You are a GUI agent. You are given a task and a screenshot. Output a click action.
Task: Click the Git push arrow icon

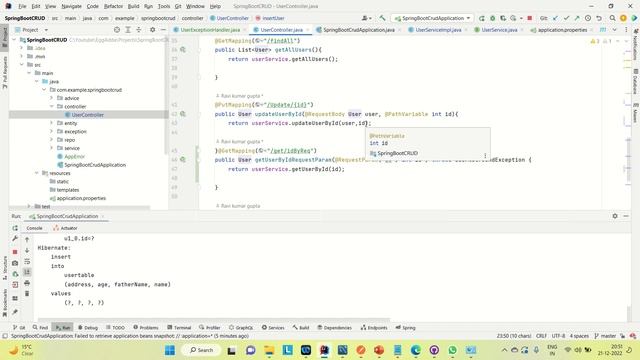coord(577,18)
